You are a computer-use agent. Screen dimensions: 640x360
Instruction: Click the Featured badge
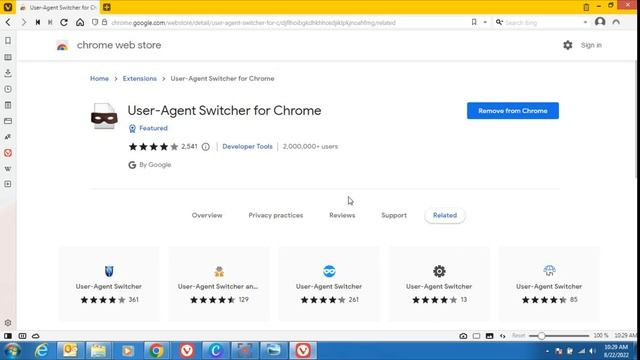coord(148,128)
